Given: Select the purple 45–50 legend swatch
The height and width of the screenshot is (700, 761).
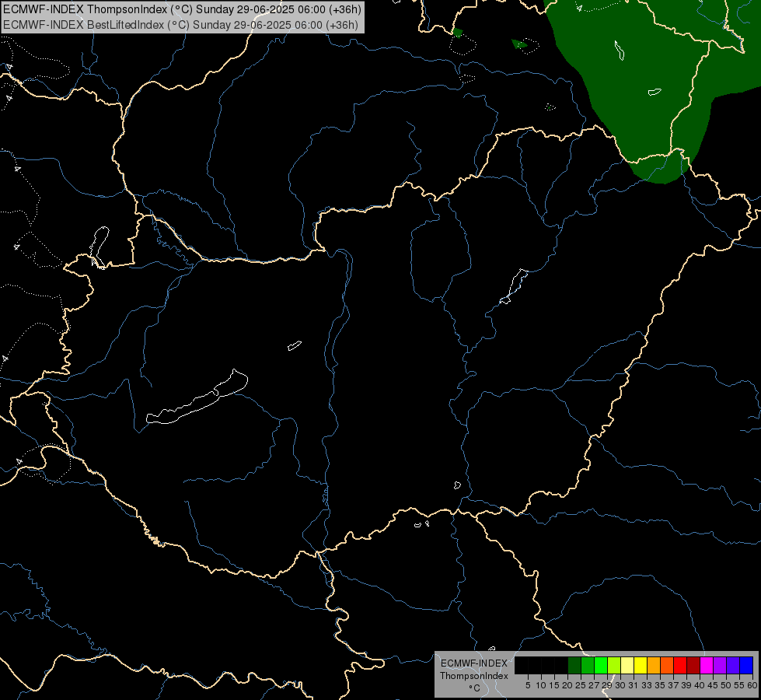Looking at the screenshot, I should click(719, 665).
